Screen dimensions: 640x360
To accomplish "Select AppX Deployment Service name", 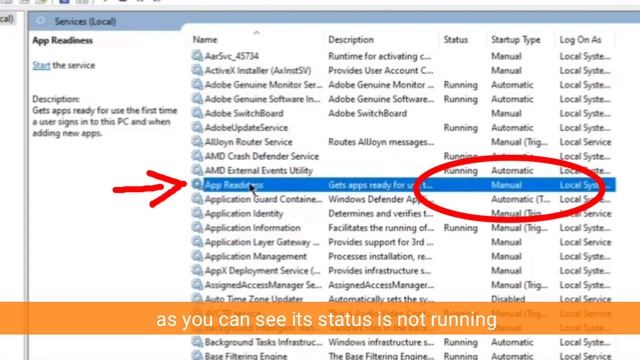I will [262, 271].
